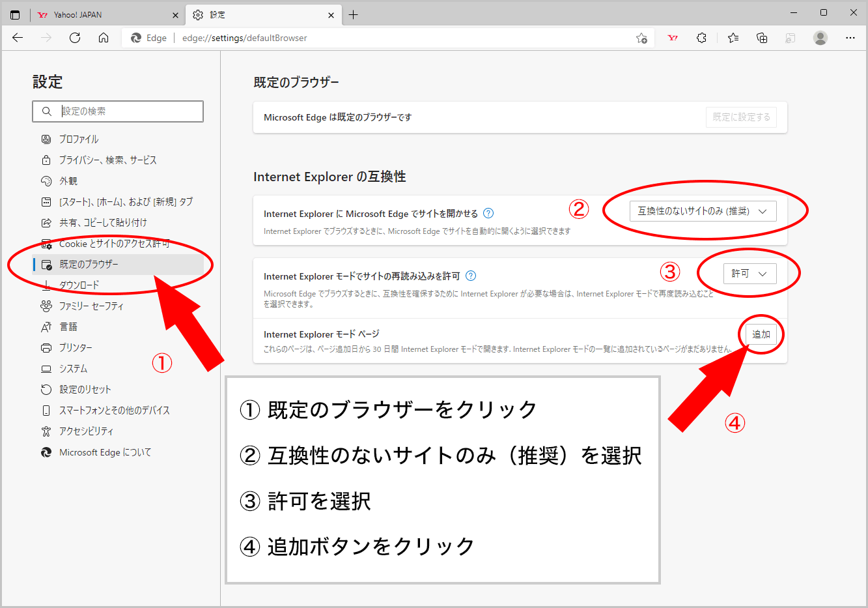The width and height of the screenshot is (868, 608).
Task: Click the アクセシビリティ icon
Action: click(46, 431)
